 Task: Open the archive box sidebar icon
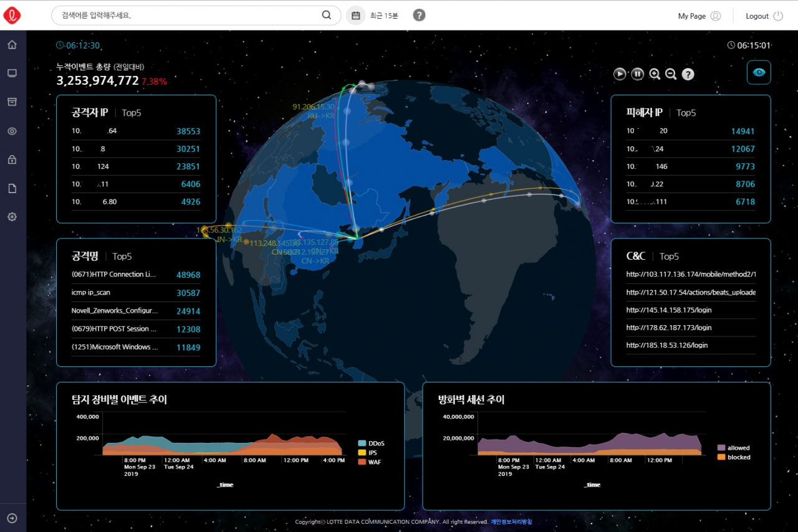(12, 102)
